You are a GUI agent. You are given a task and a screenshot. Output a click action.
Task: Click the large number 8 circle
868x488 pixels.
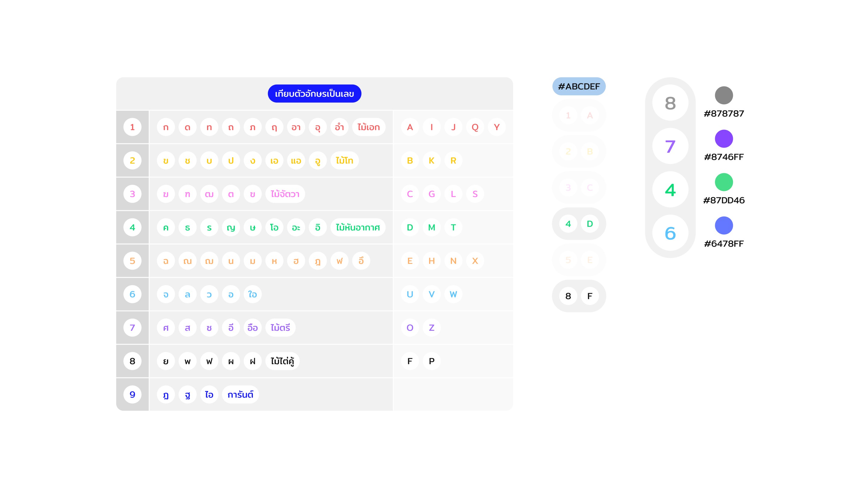(x=670, y=103)
